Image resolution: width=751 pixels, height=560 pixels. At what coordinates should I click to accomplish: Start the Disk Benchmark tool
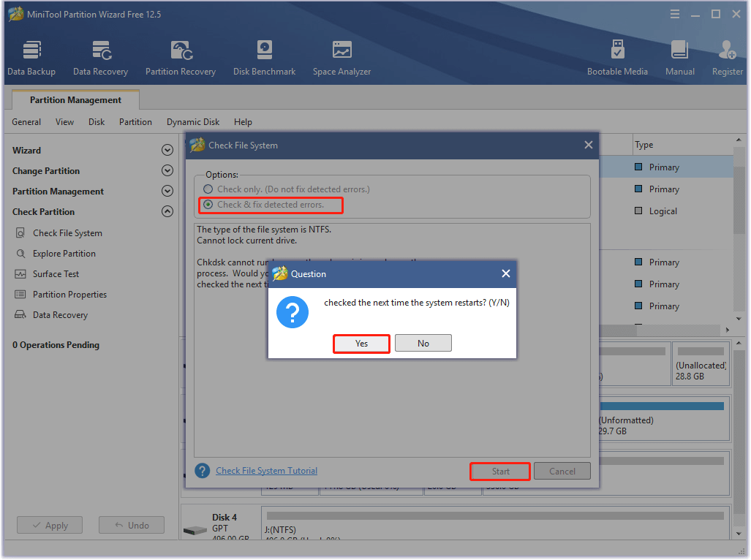(265, 58)
